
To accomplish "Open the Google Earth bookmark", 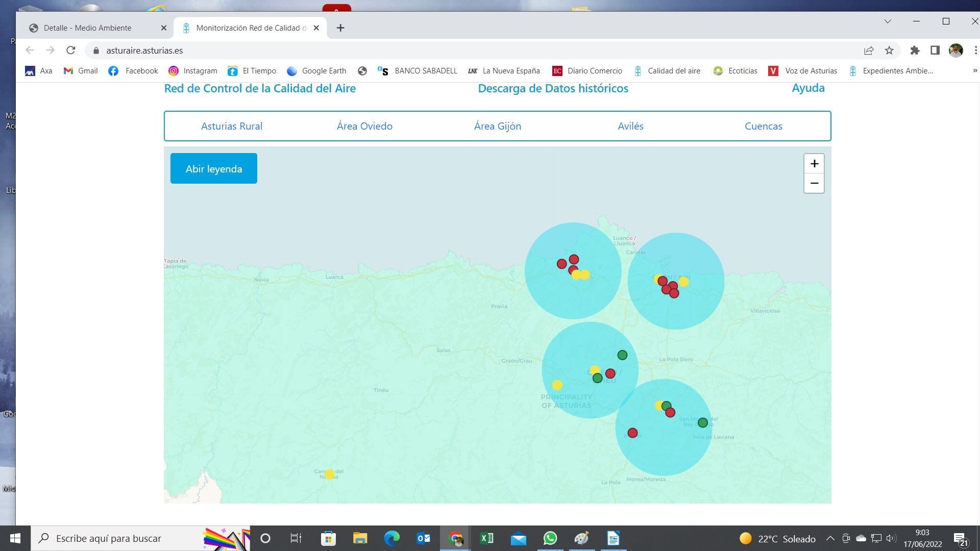I will pyautogui.click(x=316, y=71).
